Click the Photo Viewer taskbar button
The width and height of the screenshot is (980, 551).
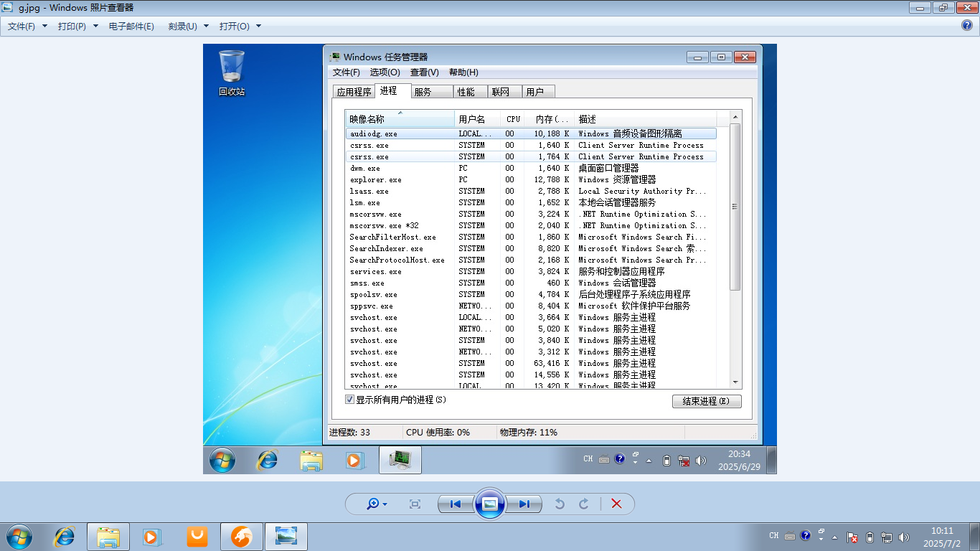coord(286,537)
